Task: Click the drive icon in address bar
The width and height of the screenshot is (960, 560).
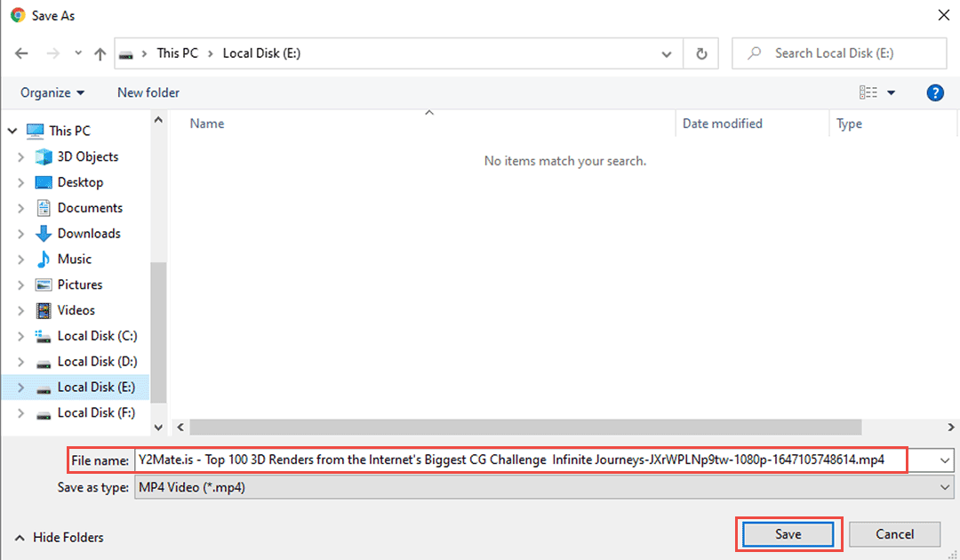Action: click(x=126, y=54)
